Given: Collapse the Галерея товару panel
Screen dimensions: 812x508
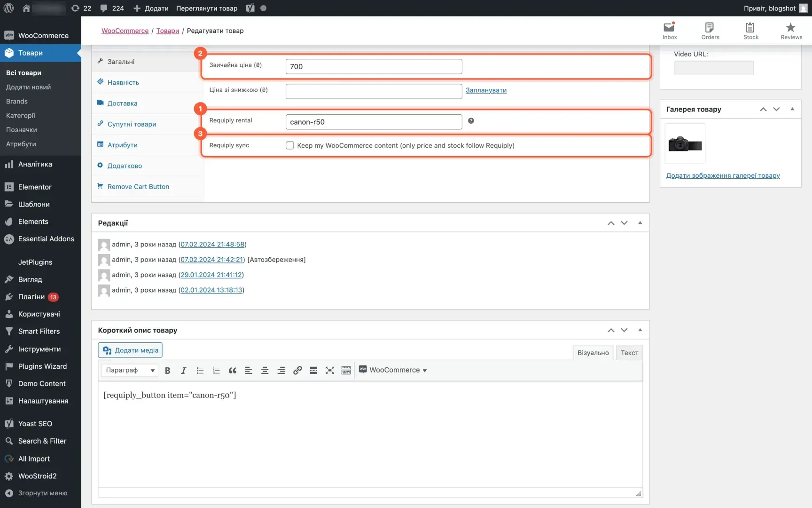Looking at the screenshot, I should [x=792, y=109].
